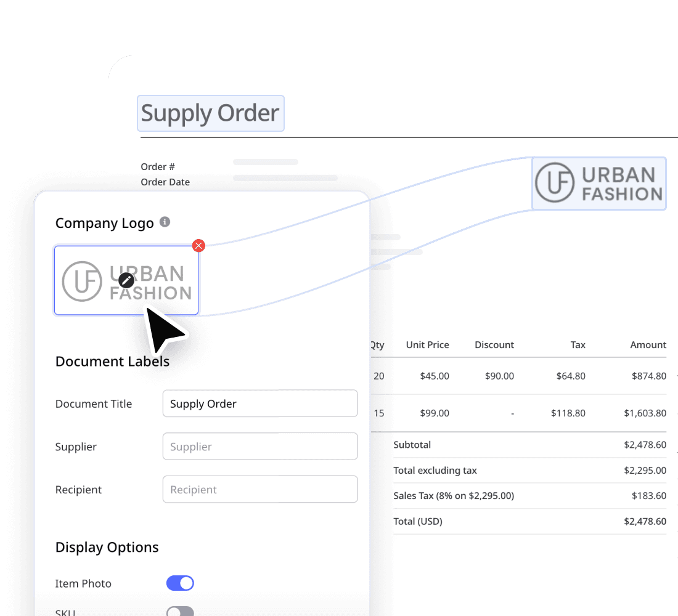Click the 'Unit Price' column header
The image size is (678, 616).
[427, 344]
